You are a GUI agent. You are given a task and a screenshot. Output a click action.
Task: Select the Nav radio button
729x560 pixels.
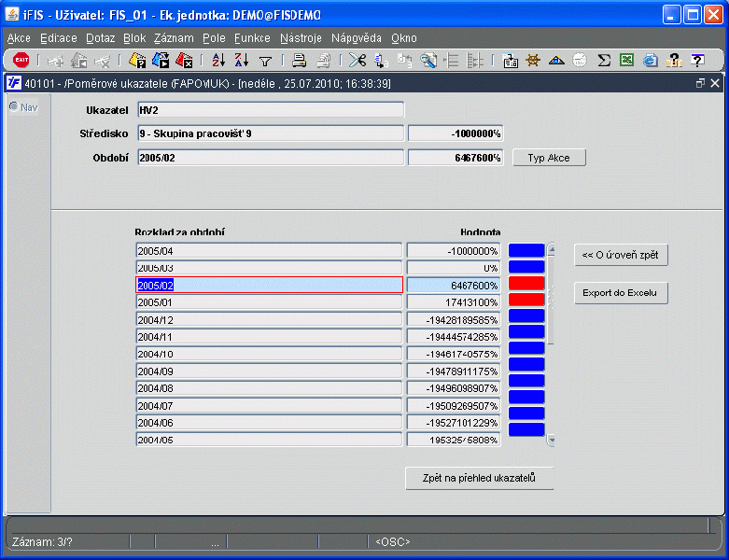click(x=14, y=107)
